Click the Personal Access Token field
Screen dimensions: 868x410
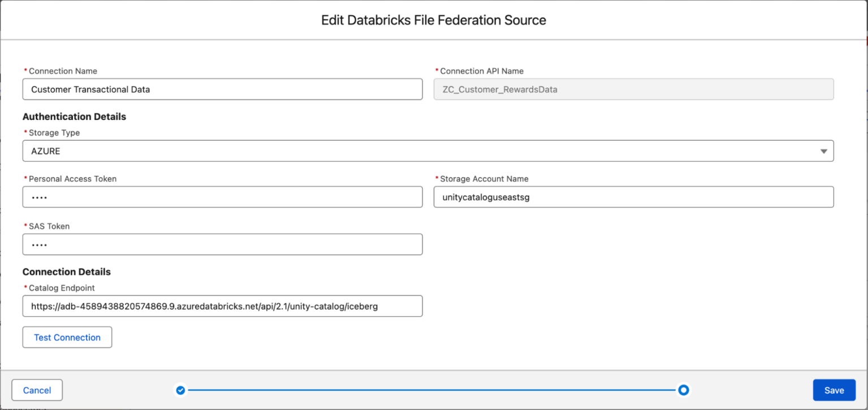click(x=222, y=197)
